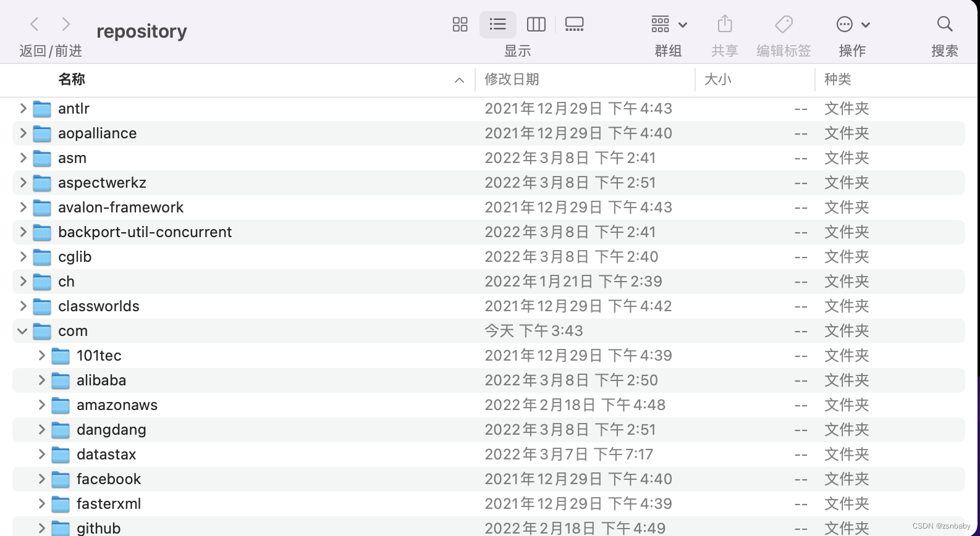
Task: Switch to gallery view
Action: (574, 24)
